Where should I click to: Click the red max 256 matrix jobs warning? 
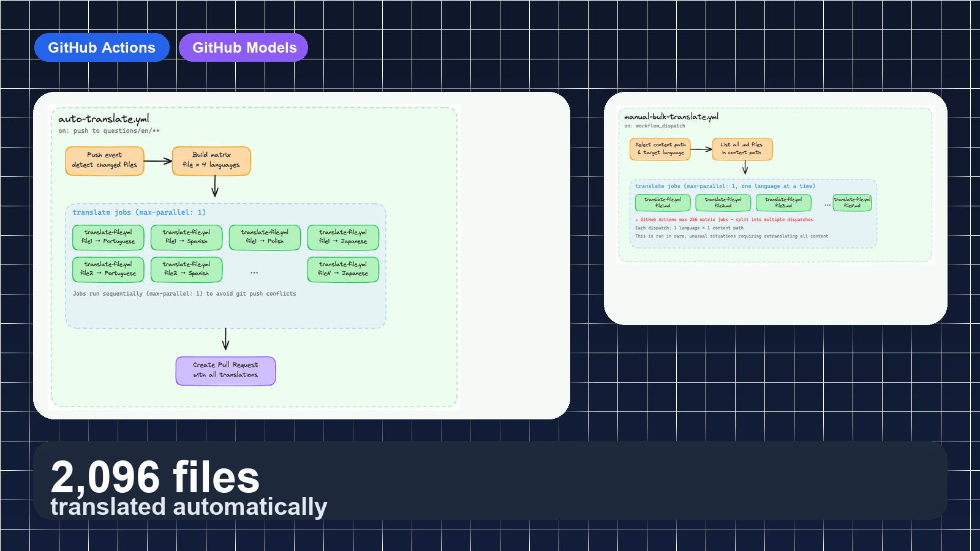click(x=725, y=219)
